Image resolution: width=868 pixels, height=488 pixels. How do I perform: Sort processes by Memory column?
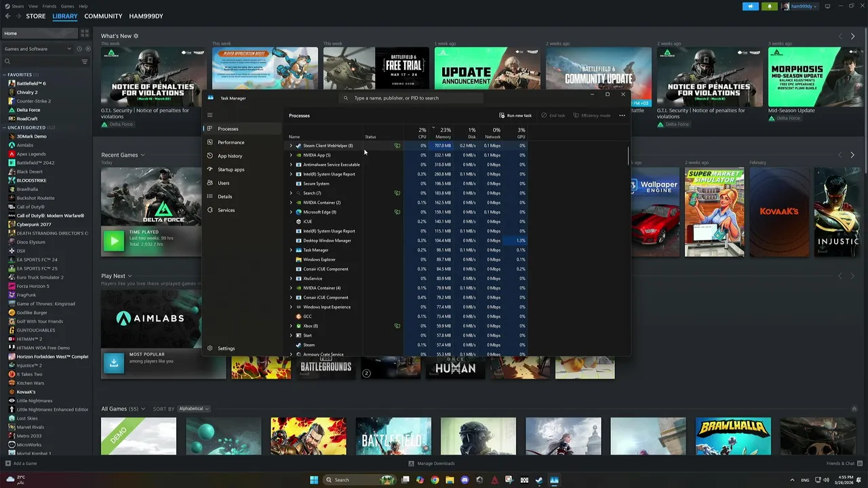(x=441, y=133)
